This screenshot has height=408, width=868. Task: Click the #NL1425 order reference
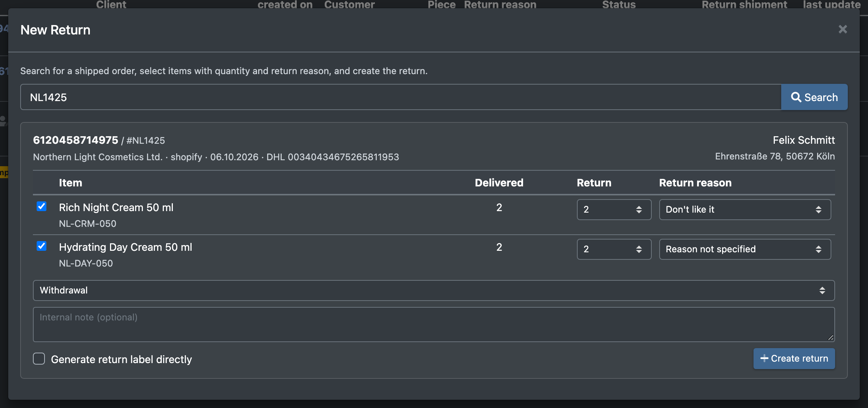(146, 141)
